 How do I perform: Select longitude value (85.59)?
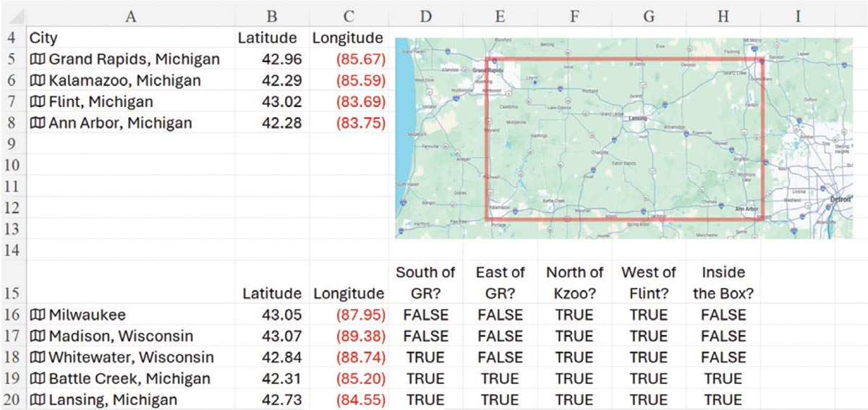pyautogui.click(x=348, y=80)
